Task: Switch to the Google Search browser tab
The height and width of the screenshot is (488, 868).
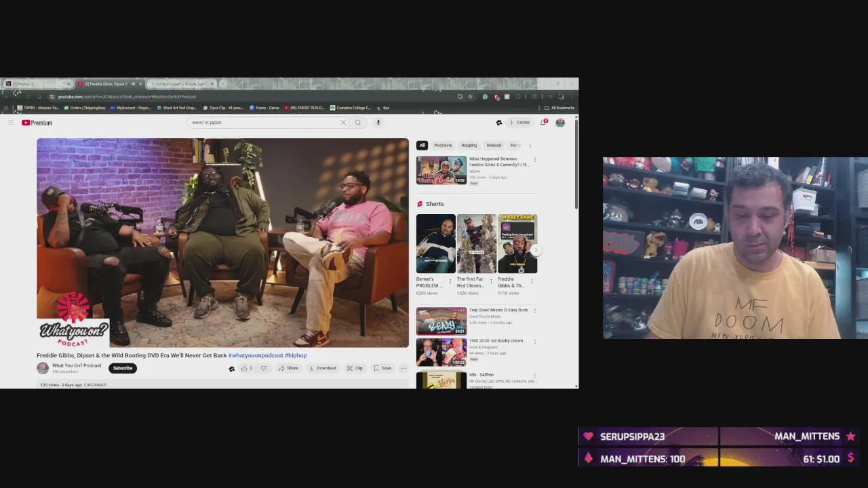Action: [180, 84]
